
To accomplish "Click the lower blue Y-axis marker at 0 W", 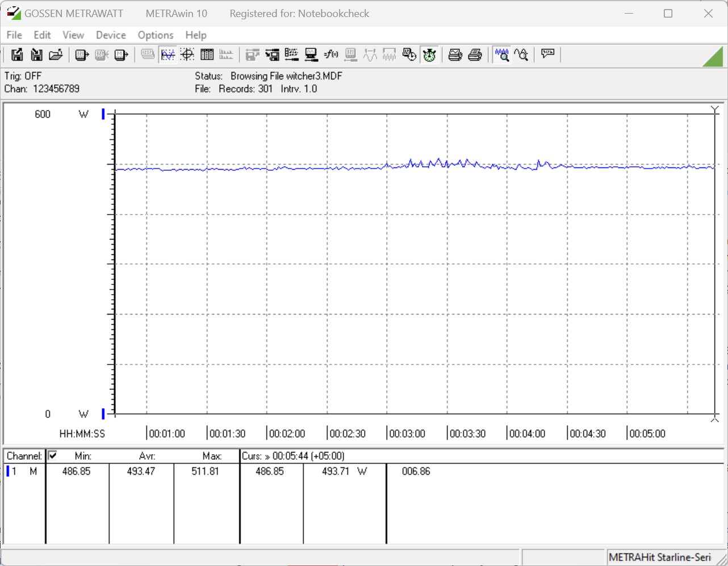I will coord(103,413).
